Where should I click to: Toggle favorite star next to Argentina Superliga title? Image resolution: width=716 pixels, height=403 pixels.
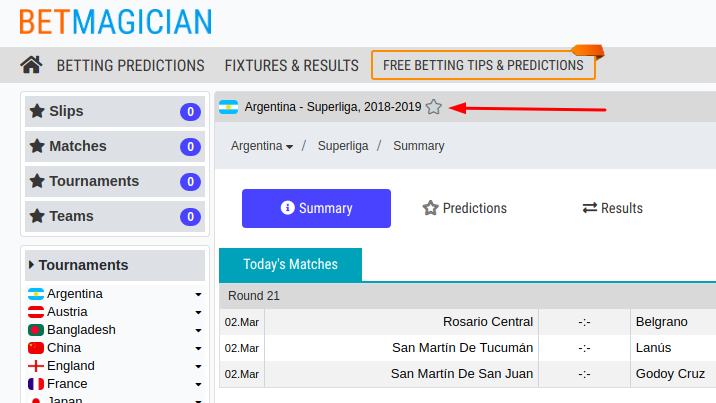(433, 107)
